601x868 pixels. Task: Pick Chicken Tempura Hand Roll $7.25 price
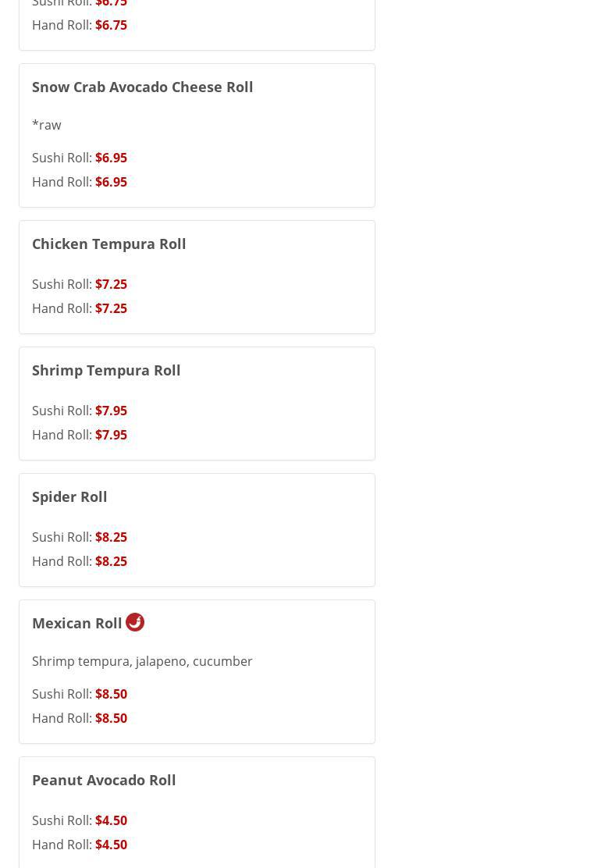[111, 308]
